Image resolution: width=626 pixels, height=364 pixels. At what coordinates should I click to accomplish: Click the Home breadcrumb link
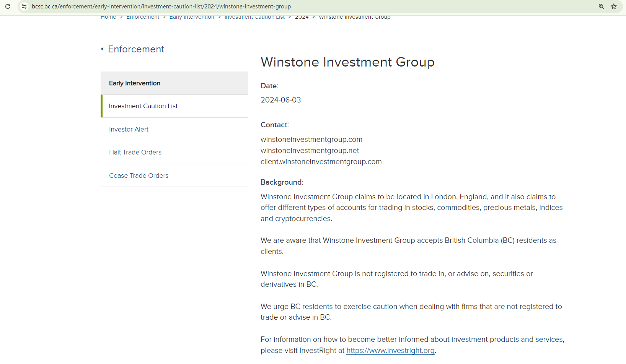pos(108,17)
